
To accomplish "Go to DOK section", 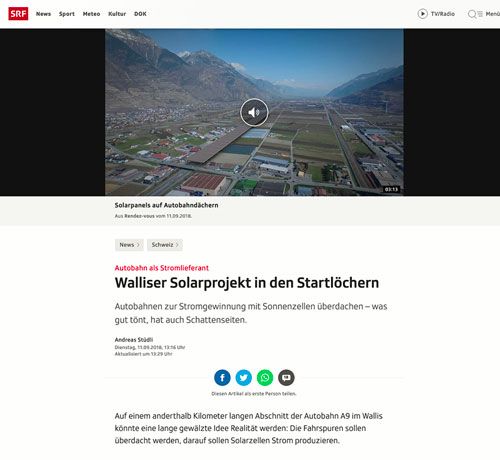I will coord(140,14).
